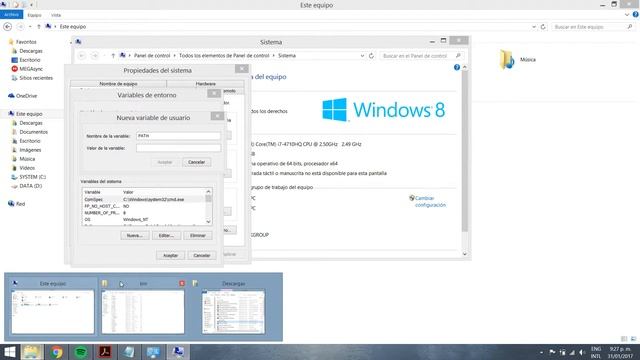Open the Start menu Windows logo
Viewport: 640px width, 360px height.
(9, 352)
